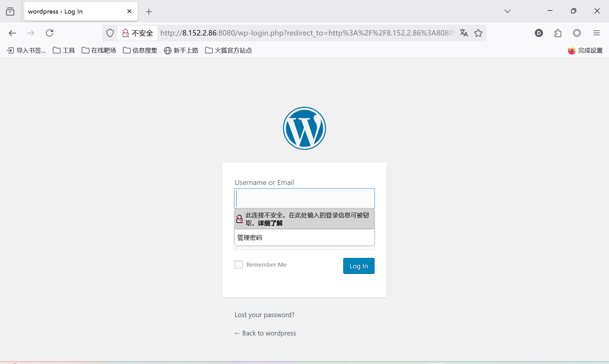Open the Firefox hamburger application menu
Viewport: 609px width, 364px height.
(597, 33)
